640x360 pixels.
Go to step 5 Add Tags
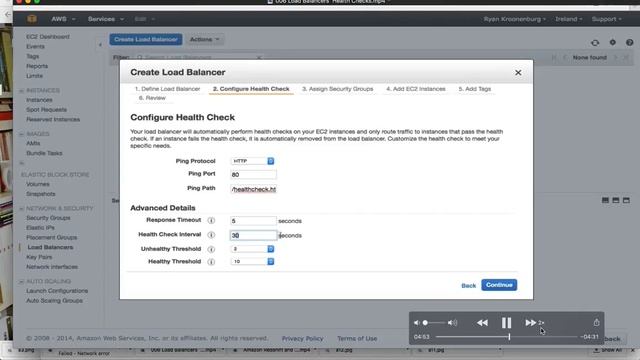pyautogui.click(x=475, y=89)
